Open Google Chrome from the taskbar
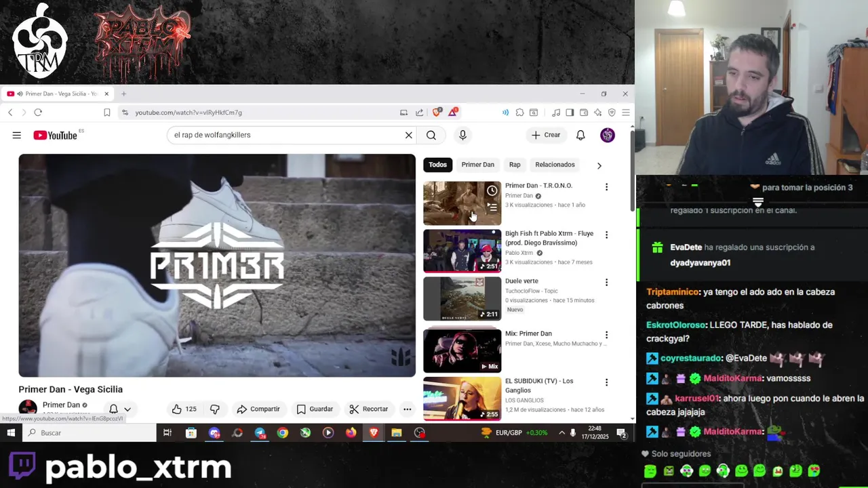 point(283,432)
